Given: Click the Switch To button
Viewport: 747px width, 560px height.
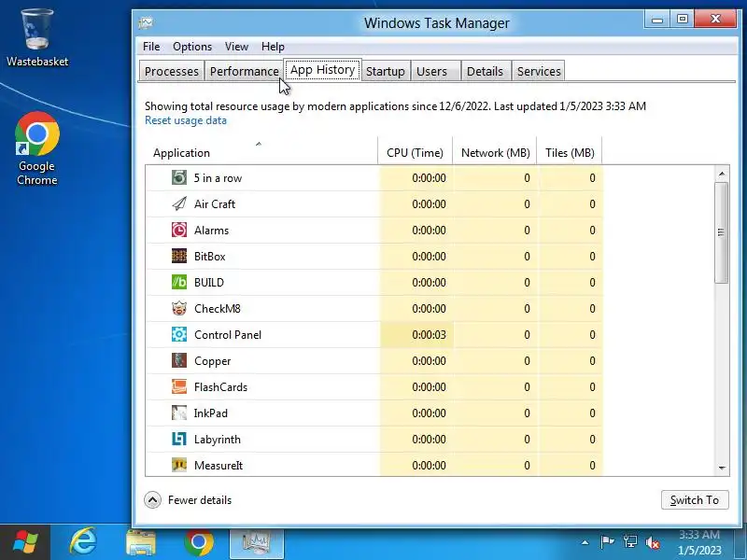Looking at the screenshot, I should tap(695, 500).
